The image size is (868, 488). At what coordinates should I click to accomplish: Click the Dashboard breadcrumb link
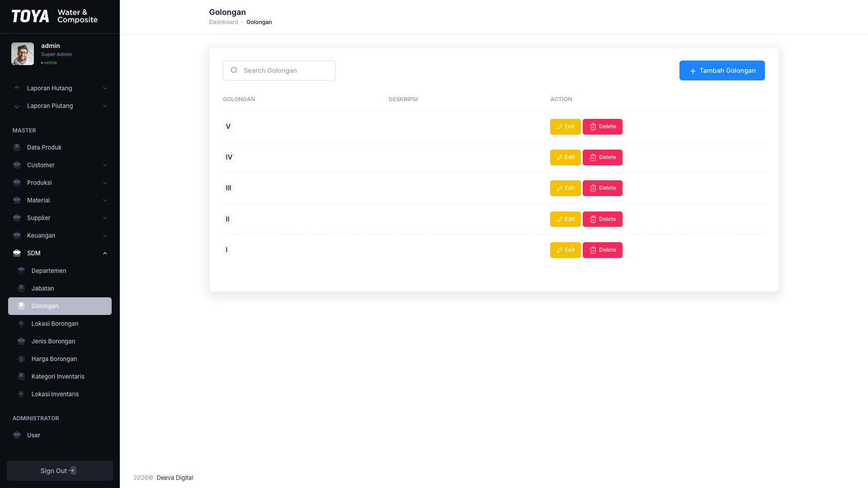[x=223, y=22]
